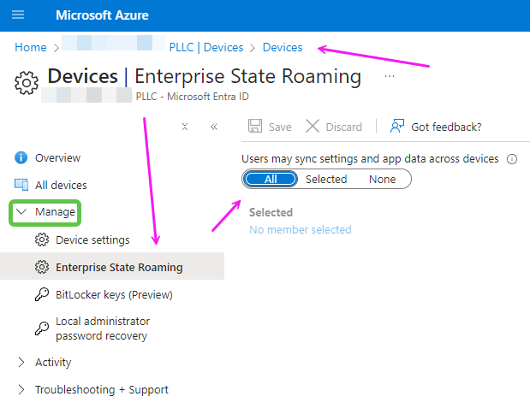Click 'Users may sync settings' label

click(370, 159)
